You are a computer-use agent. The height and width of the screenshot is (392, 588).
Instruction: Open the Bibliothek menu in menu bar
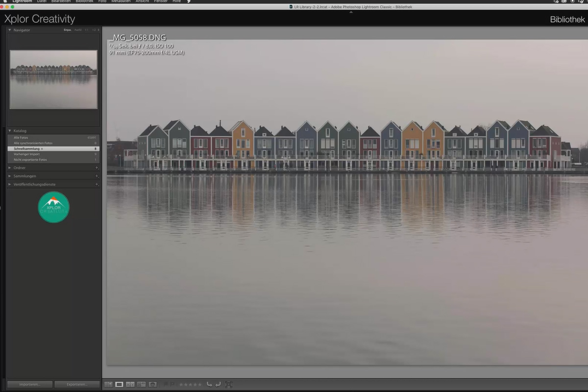pyautogui.click(x=84, y=1)
